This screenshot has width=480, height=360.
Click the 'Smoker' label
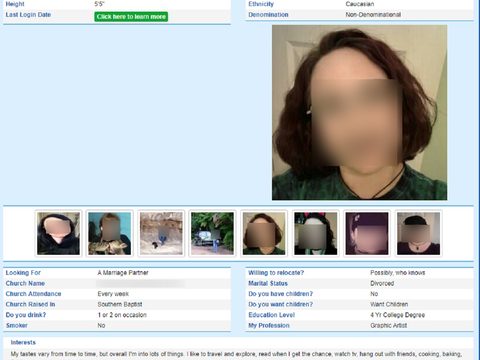(x=17, y=325)
